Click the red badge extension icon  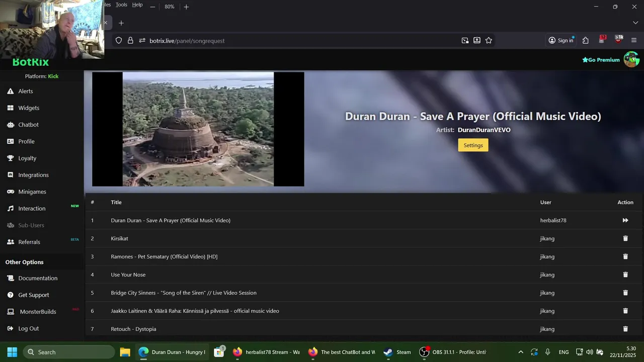click(x=602, y=39)
